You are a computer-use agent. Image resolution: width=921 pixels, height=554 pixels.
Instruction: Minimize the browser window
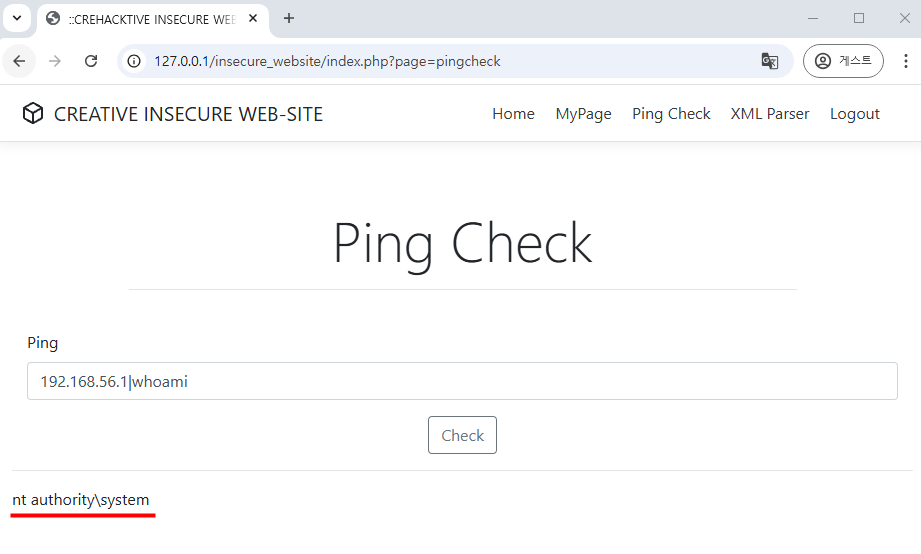(x=813, y=19)
